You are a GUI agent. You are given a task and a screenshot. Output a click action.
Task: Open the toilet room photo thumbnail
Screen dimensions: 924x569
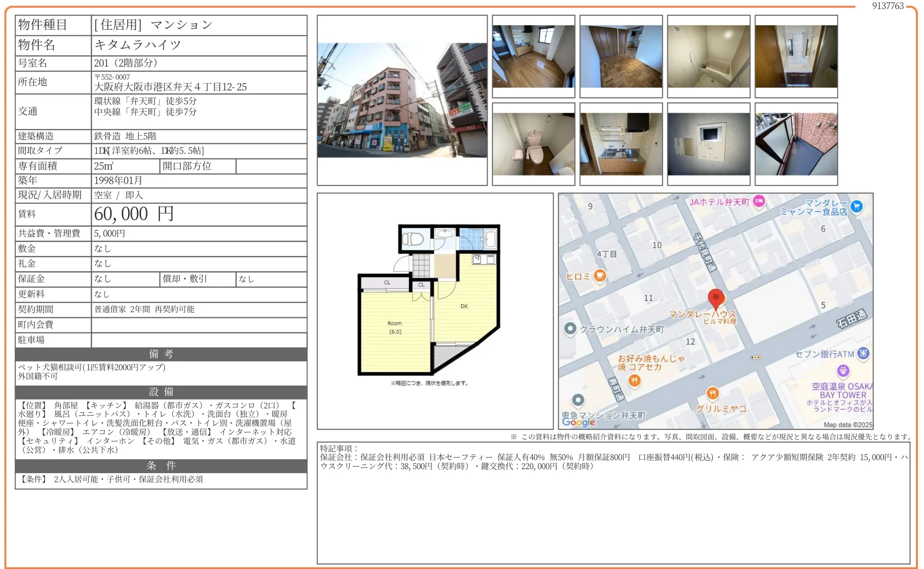pyautogui.click(x=533, y=144)
